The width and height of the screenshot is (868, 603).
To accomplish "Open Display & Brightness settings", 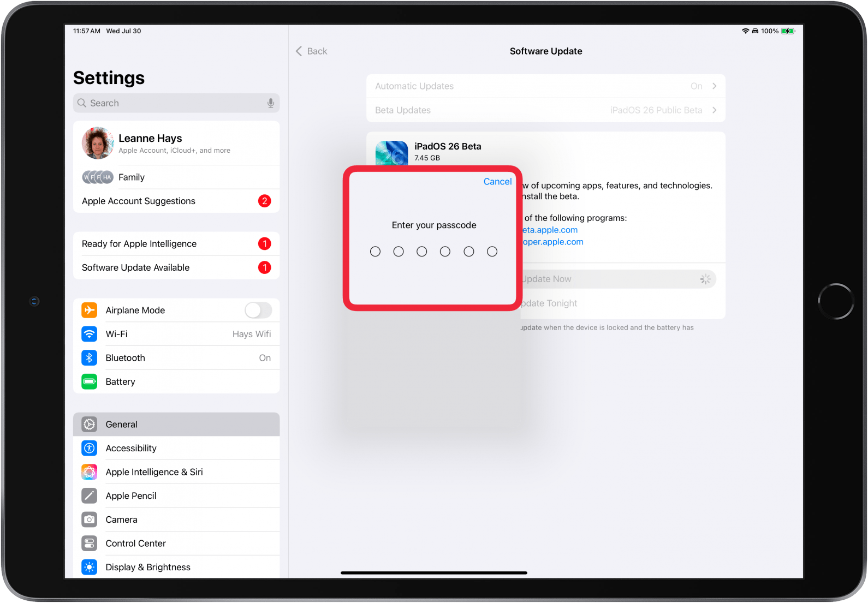I will (x=147, y=567).
